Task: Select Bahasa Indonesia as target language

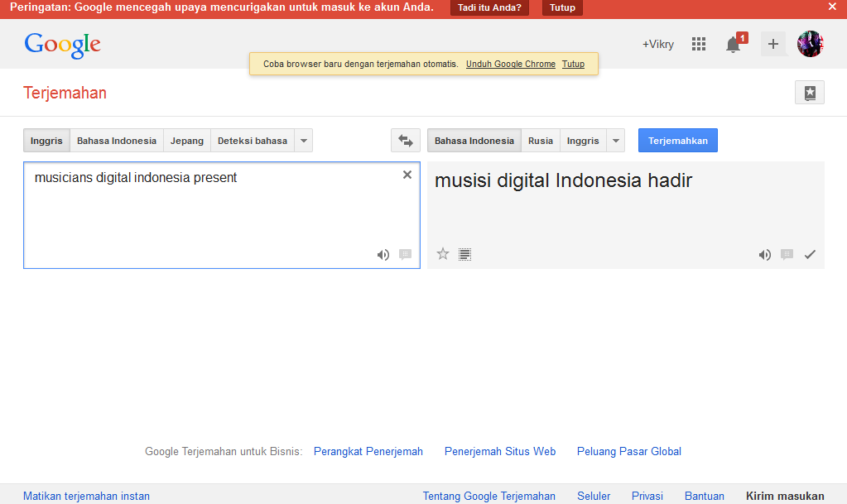Action: pos(474,141)
